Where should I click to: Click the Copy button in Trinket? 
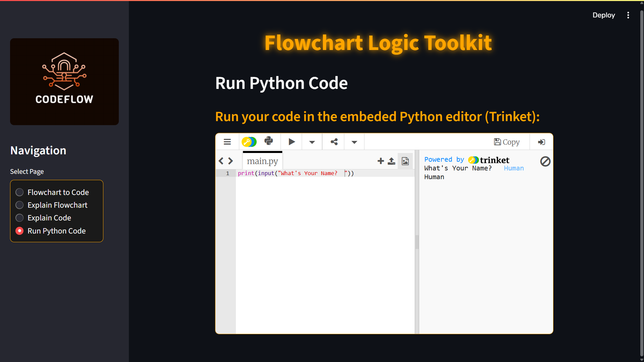pos(507,142)
